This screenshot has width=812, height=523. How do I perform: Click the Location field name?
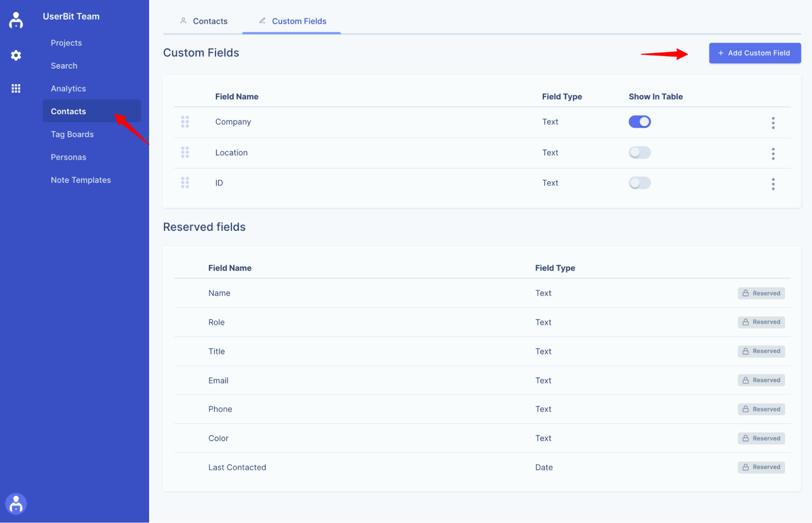[232, 152]
